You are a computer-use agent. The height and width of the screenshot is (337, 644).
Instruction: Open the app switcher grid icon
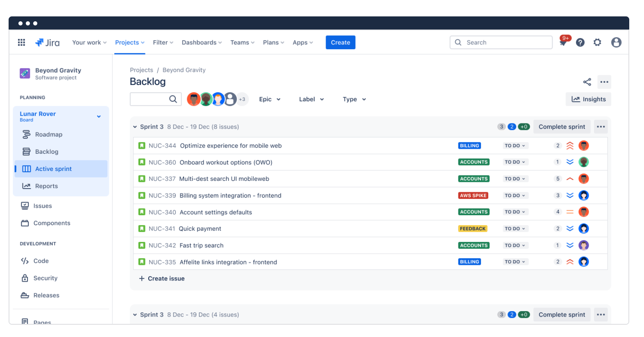pos(21,42)
